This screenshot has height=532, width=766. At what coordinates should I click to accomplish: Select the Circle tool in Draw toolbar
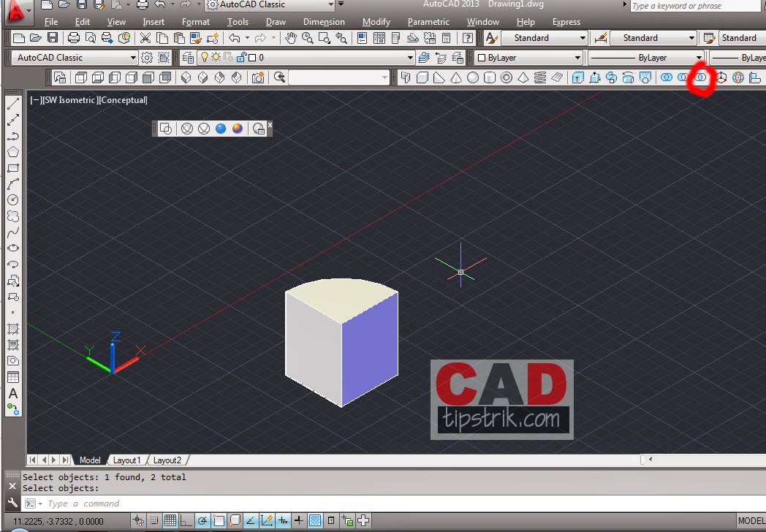tap(13, 199)
